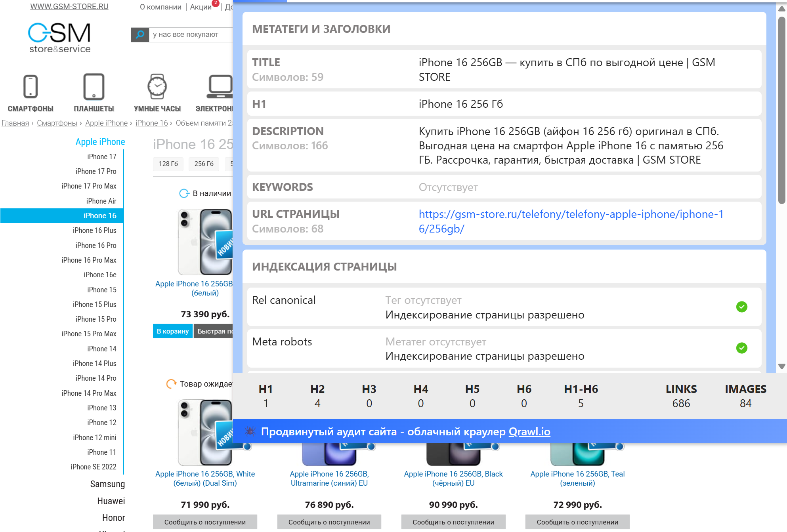Open the page URL link in panel
Image resolution: width=787 pixels, height=532 pixels.
pos(571,221)
